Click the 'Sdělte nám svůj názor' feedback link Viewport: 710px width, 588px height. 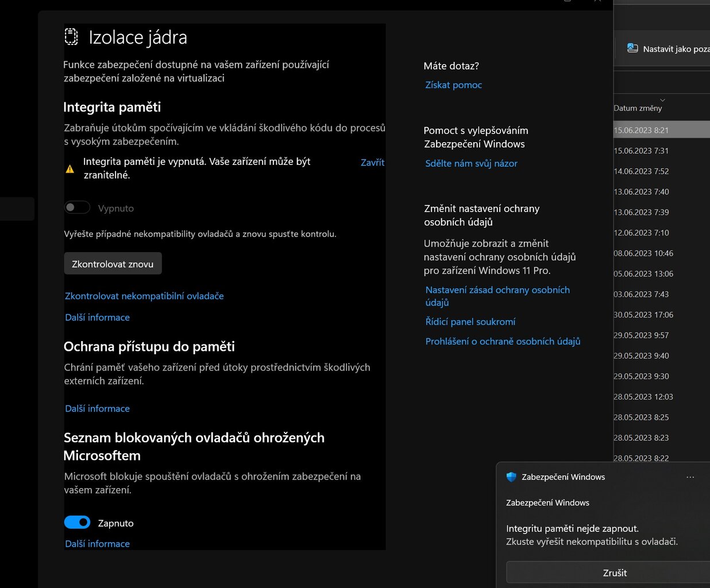pyautogui.click(x=471, y=164)
